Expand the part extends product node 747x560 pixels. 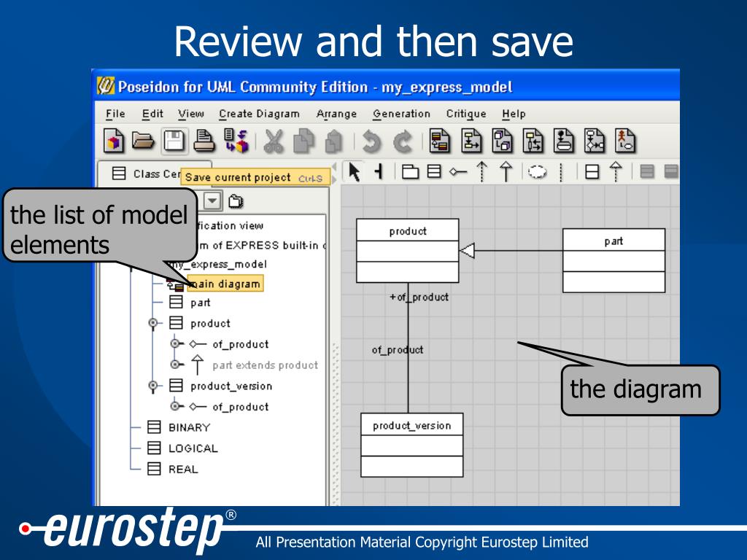[x=175, y=365]
